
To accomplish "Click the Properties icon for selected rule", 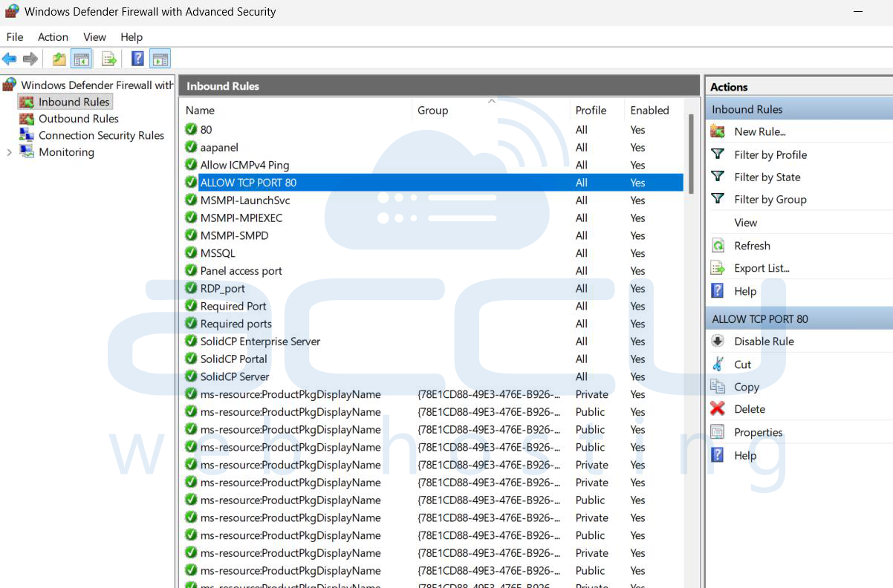I will (x=718, y=432).
